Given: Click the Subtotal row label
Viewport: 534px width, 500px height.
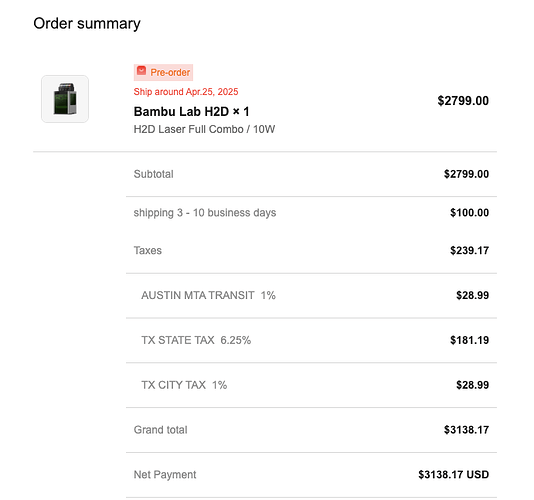Looking at the screenshot, I should point(154,174).
